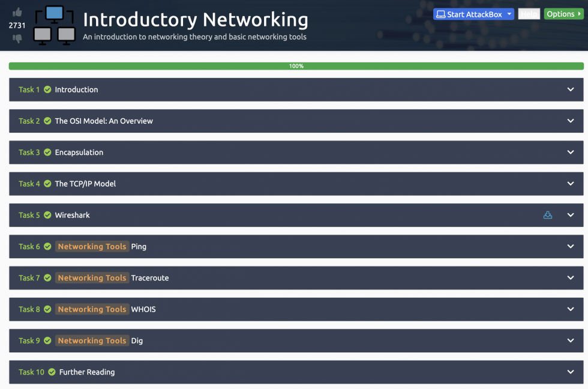
Task: Expand Task 10 Further Reading chevron
Action: (571, 372)
